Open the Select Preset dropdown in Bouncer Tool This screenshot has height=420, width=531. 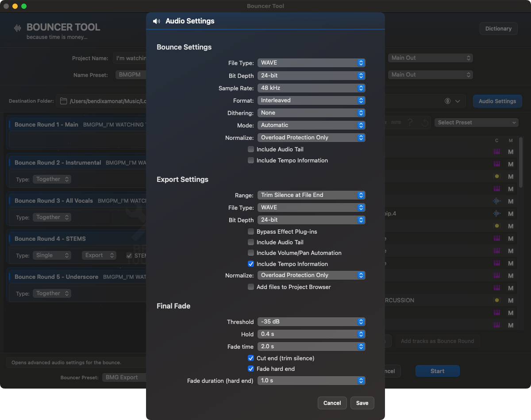(477, 123)
